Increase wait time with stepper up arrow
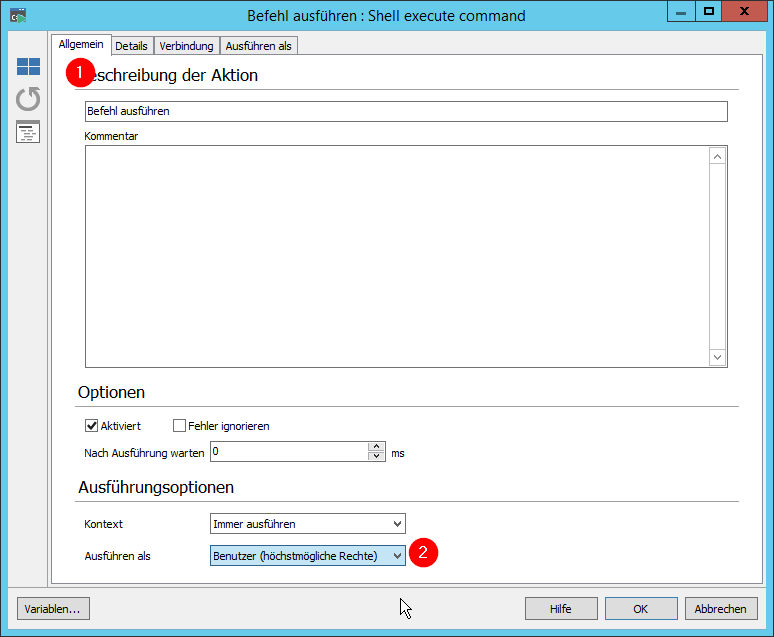774x637 pixels. point(377,447)
